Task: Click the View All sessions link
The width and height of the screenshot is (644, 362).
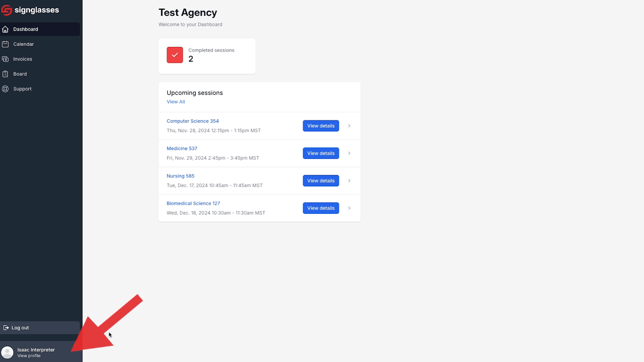Action: (x=176, y=102)
